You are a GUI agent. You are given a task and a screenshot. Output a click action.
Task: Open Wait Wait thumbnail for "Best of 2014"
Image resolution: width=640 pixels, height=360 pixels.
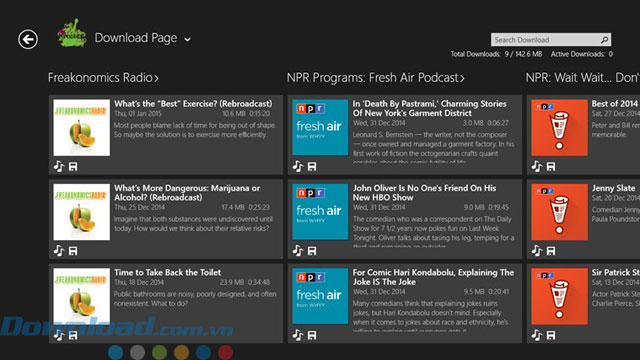point(560,128)
